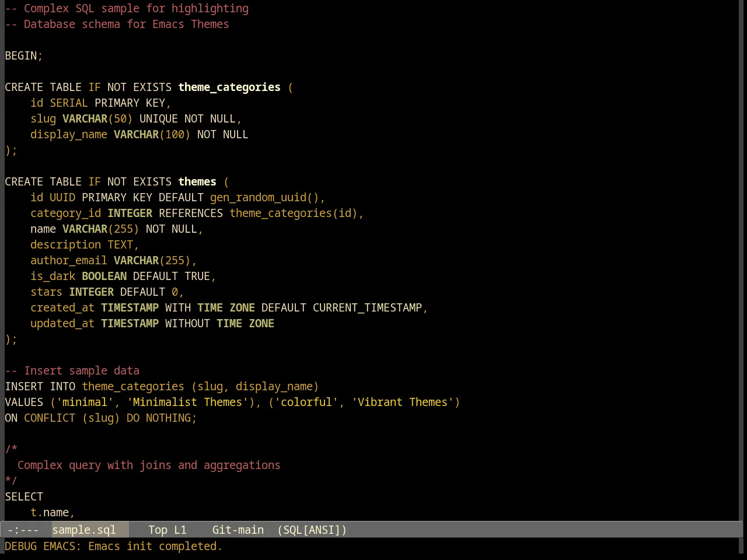Click t.name in the select list
This screenshot has width=747, height=560.
click(50, 512)
